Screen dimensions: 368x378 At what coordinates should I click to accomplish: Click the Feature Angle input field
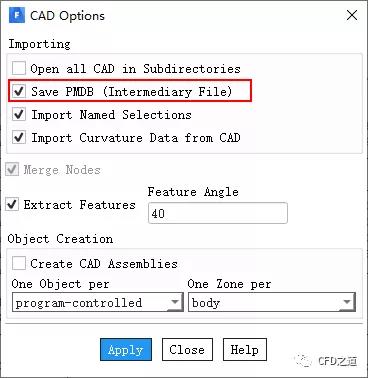[x=218, y=213]
